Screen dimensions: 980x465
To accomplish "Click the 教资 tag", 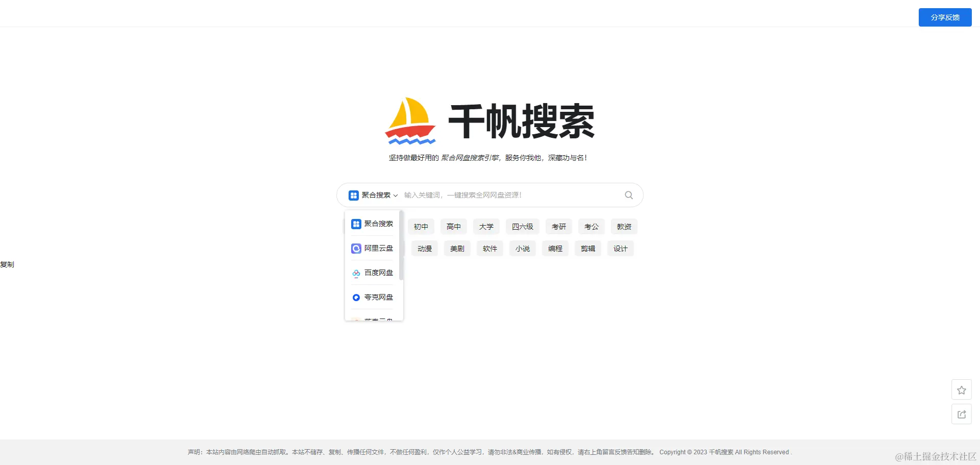I will coord(624,227).
